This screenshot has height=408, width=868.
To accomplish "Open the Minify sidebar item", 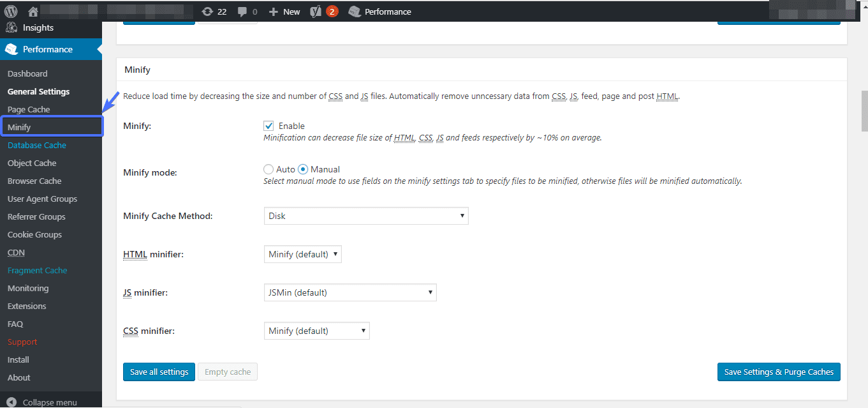I will tap(52, 127).
